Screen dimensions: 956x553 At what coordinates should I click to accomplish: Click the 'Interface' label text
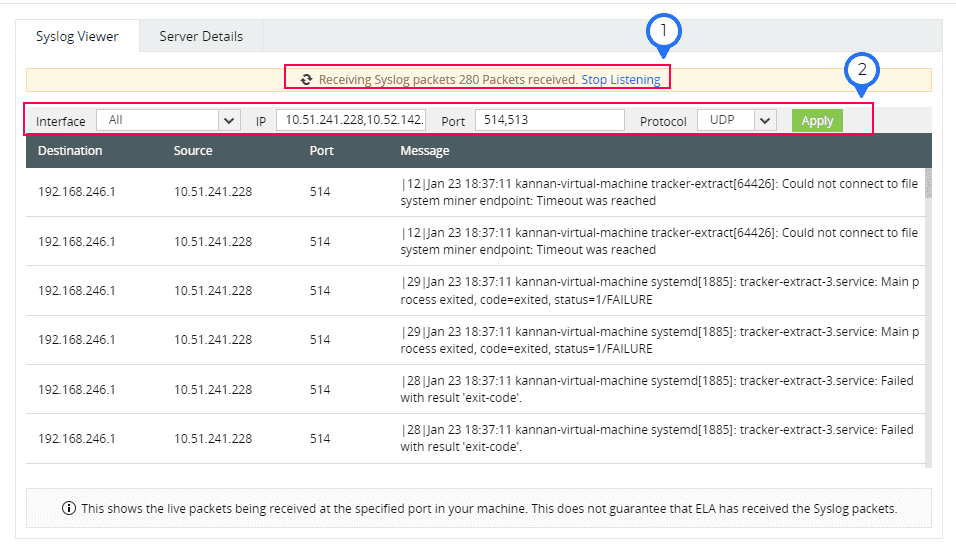(x=60, y=121)
